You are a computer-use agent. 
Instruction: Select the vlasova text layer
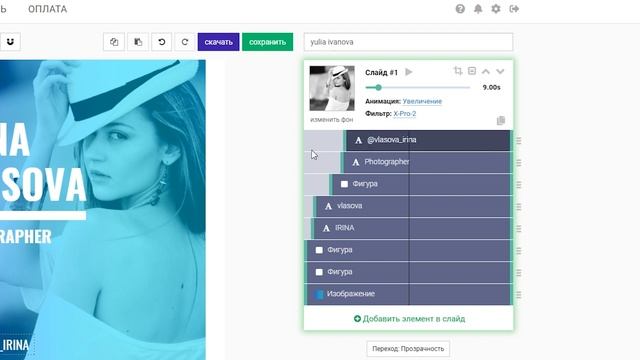click(412, 206)
